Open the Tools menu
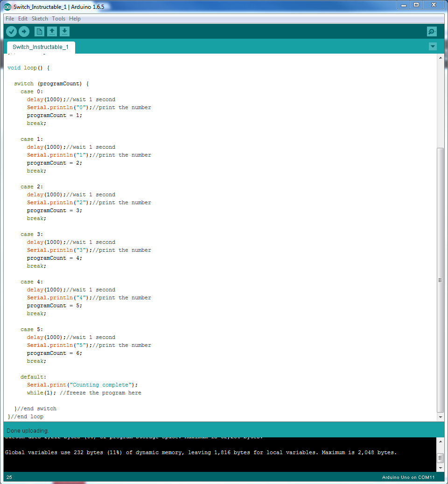 tap(58, 19)
